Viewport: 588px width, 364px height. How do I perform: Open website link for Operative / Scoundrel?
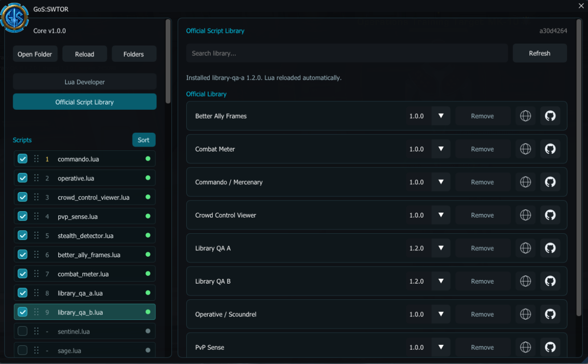click(x=525, y=315)
